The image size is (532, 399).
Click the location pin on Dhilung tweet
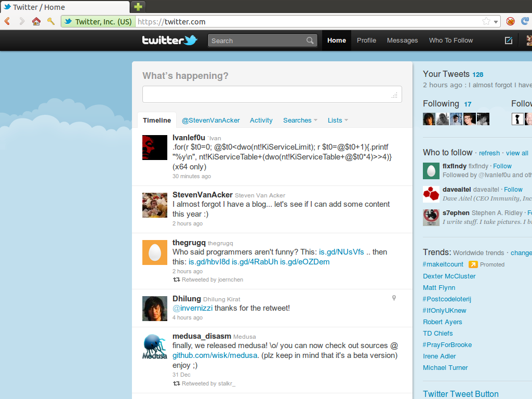[394, 298]
